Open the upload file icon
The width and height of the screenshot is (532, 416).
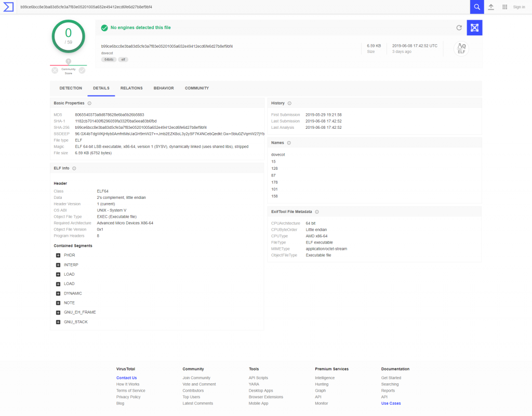click(x=491, y=7)
